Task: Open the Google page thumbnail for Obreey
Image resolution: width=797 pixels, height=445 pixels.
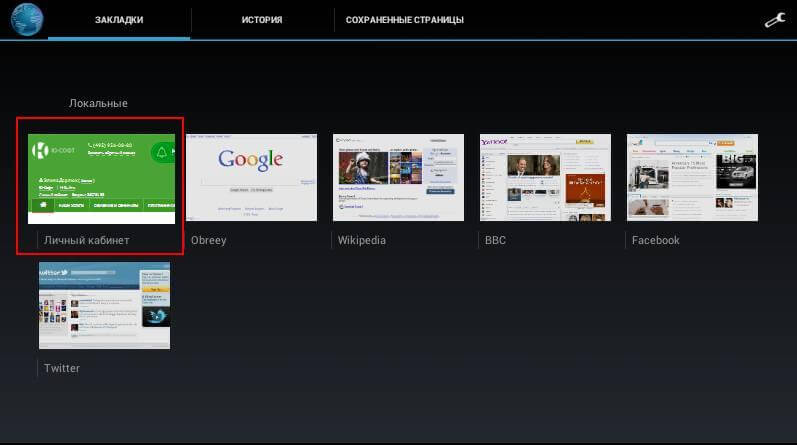Action: (x=251, y=177)
